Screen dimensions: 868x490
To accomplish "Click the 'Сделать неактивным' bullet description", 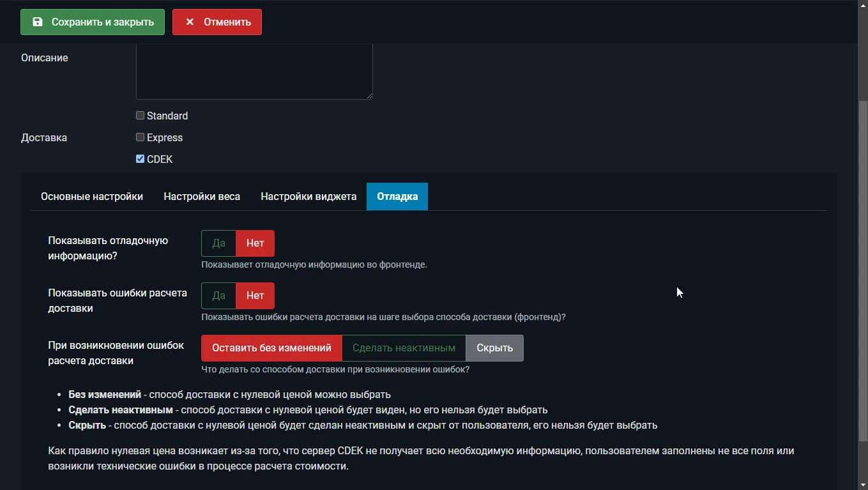I will click(x=308, y=410).
